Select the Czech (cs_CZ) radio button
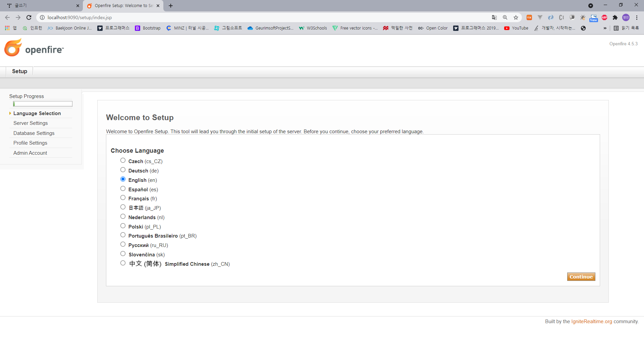The height and width of the screenshot is (349, 644). coord(123,160)
